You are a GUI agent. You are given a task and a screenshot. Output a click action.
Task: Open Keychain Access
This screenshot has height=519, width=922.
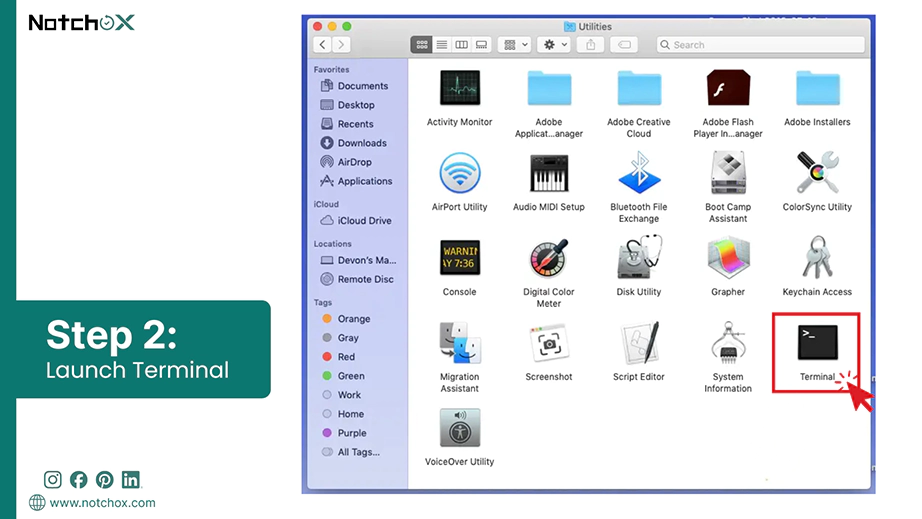(817, 257)
